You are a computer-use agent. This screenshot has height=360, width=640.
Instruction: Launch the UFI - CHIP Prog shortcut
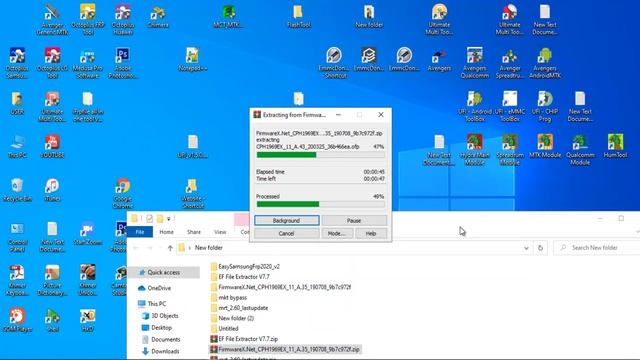point(545,107)
